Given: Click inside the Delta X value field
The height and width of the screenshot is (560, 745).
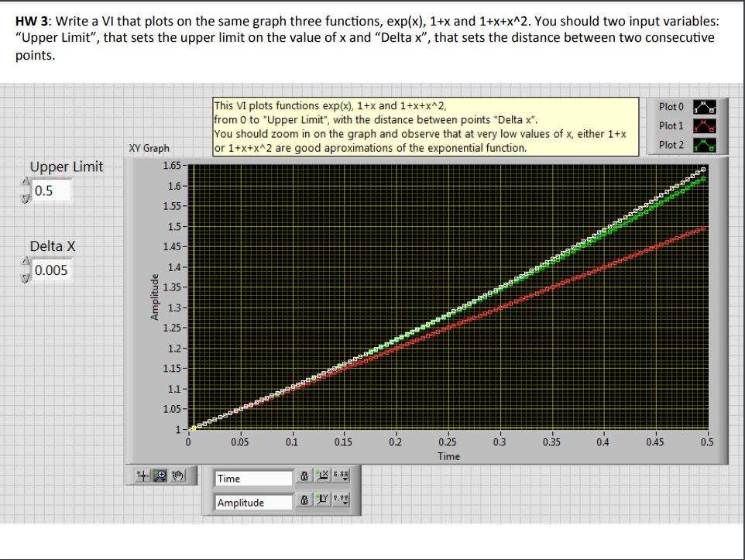Looking at the screenshot, I should 50,269.
